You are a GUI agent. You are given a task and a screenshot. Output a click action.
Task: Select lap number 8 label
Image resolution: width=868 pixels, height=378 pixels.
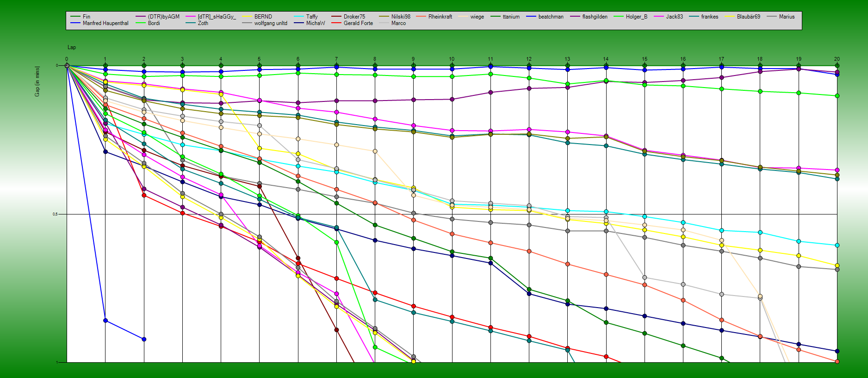[x=375, y=59]
